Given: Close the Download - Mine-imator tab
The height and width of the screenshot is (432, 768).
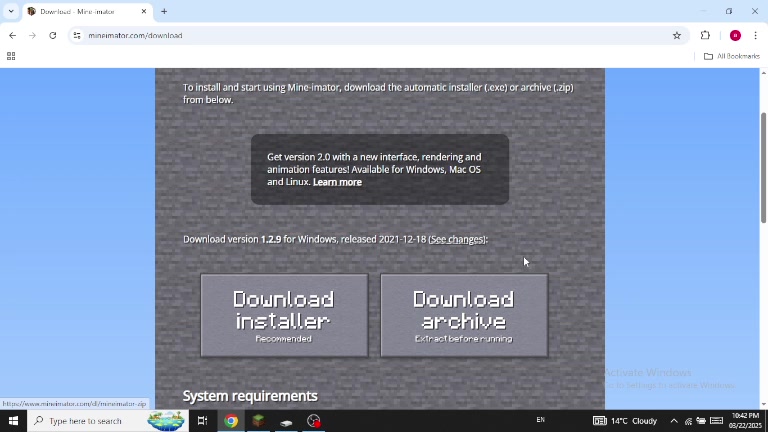Looking at the screenshot, I should 144,11.
